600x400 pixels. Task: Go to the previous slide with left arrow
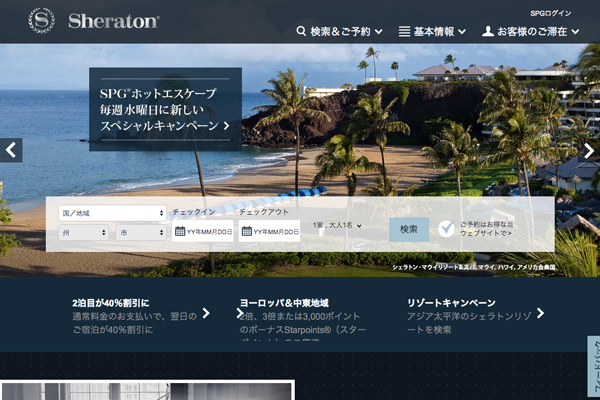point(11,150)
